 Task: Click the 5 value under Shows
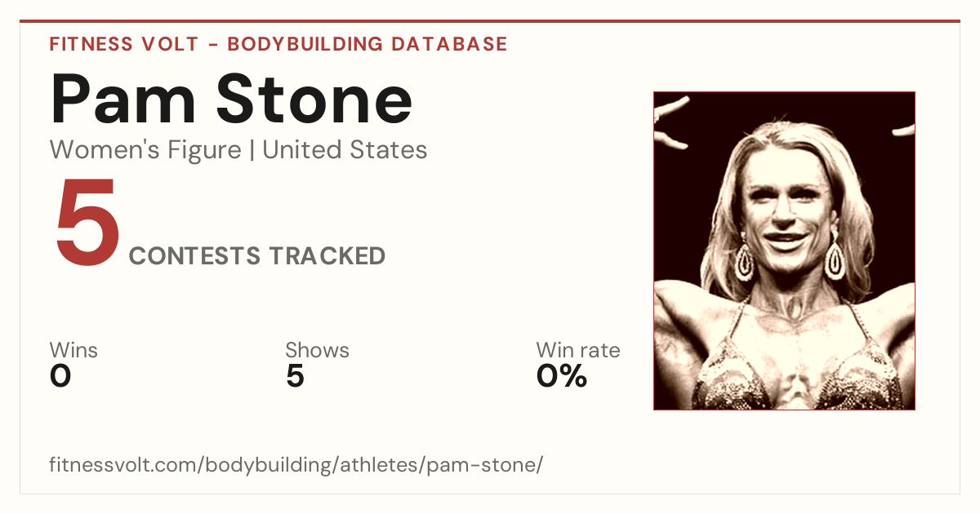point(295,377)
